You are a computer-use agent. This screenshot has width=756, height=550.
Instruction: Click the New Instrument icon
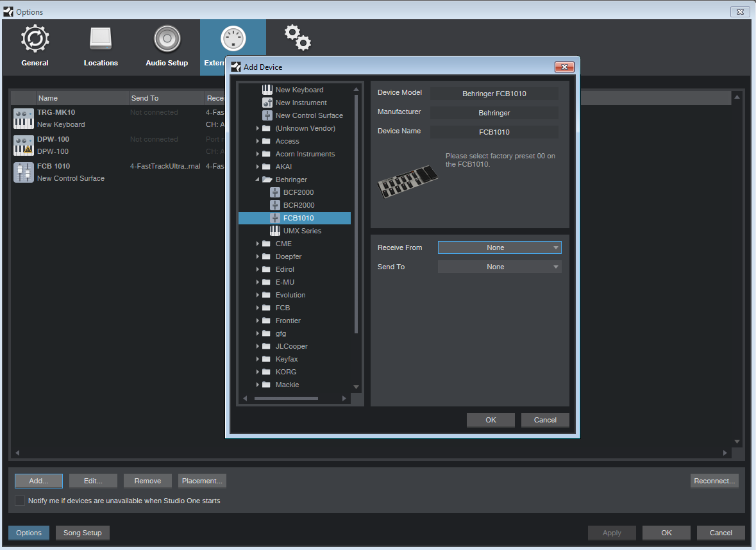point(267,103)
